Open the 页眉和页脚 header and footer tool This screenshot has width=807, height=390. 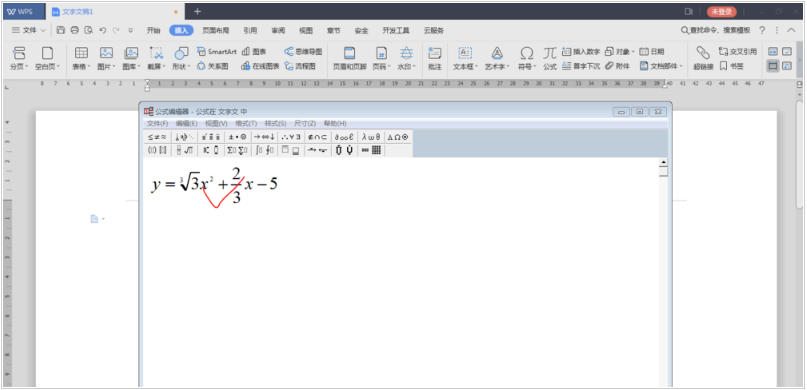click(349, 58)
